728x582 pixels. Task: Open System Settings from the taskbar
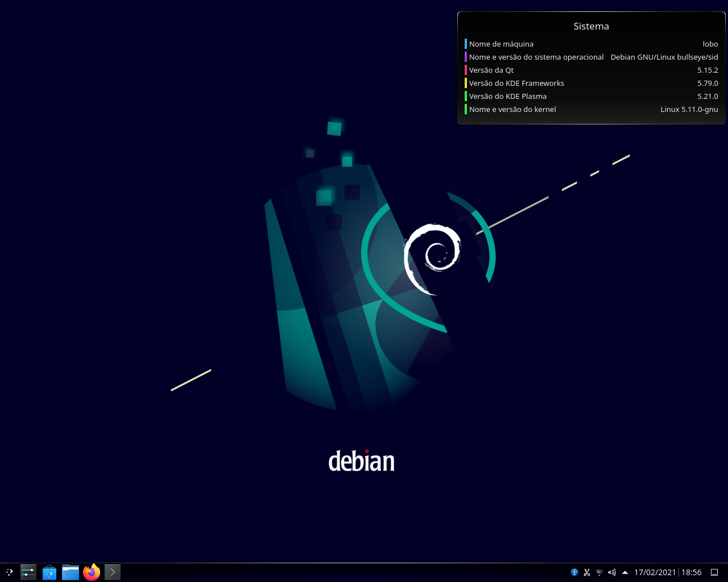(x=27, y=572)
